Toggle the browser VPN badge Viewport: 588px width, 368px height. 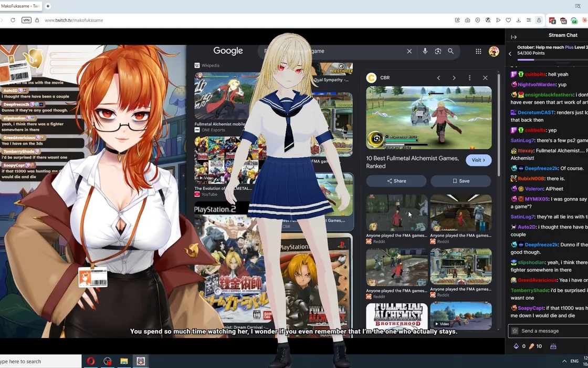point(26,21)
